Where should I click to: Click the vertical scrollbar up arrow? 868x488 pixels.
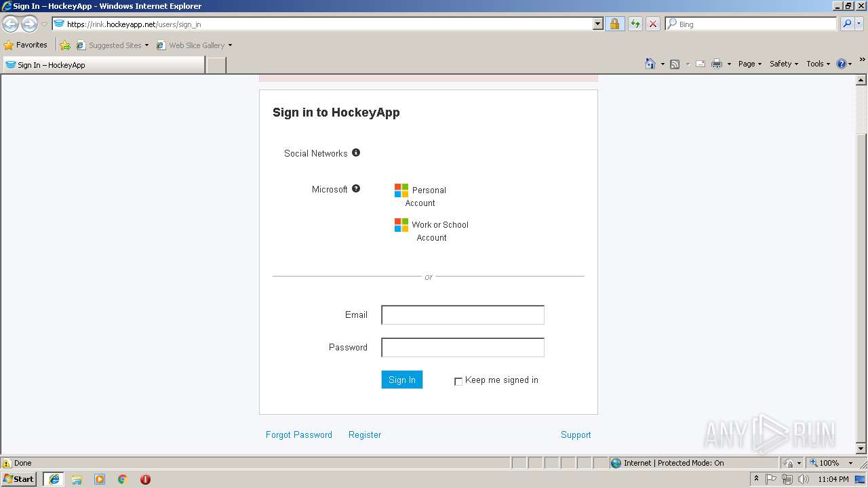[x=861, y=80]
